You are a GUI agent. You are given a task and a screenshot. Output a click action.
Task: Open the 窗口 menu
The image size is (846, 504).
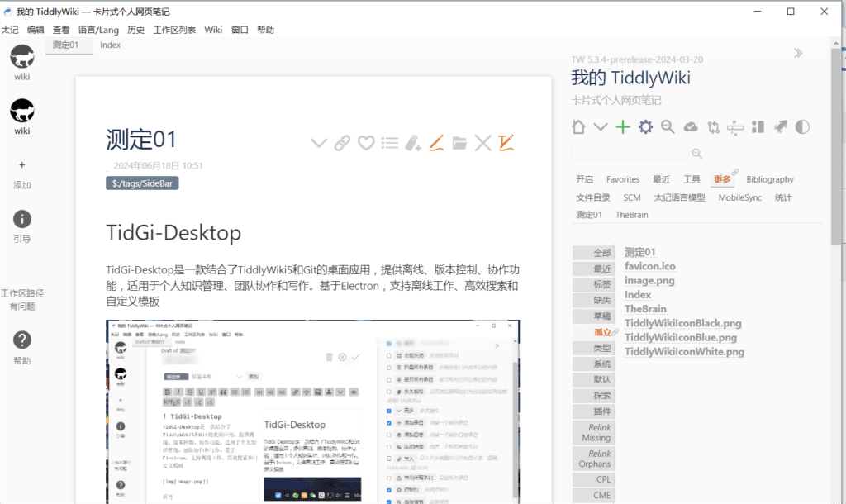tap(240, 30)
